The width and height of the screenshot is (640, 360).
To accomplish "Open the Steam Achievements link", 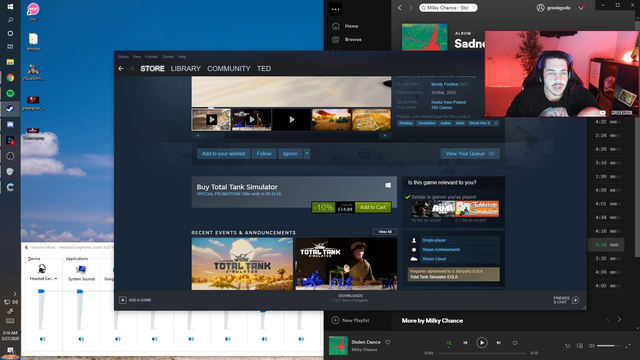I will pos(441,249).
